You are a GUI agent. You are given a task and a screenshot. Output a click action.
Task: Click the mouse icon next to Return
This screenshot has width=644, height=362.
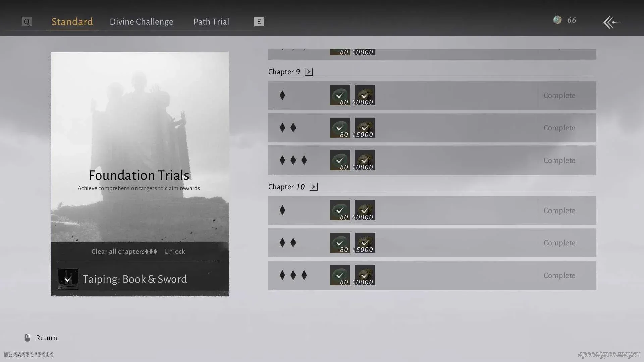[x=28, y=338]
